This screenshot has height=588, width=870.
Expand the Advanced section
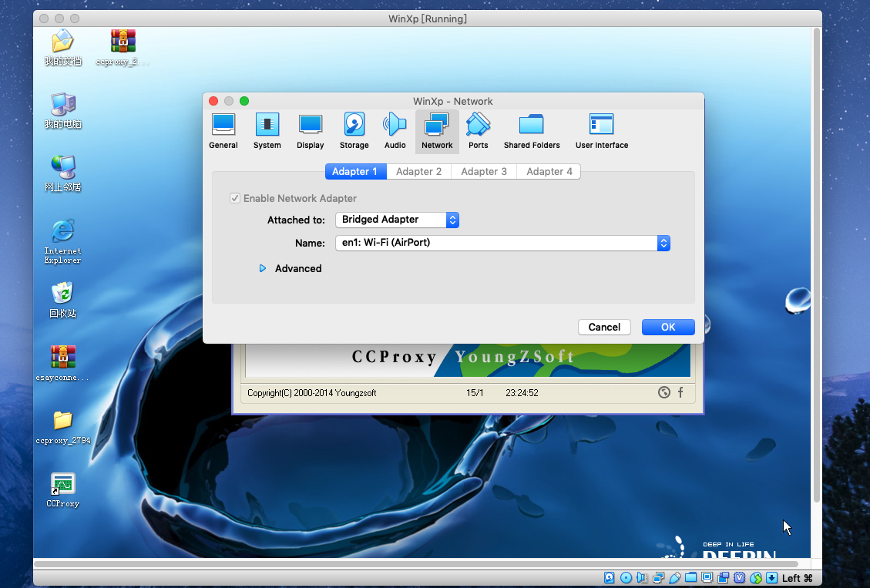coord(263,269)
